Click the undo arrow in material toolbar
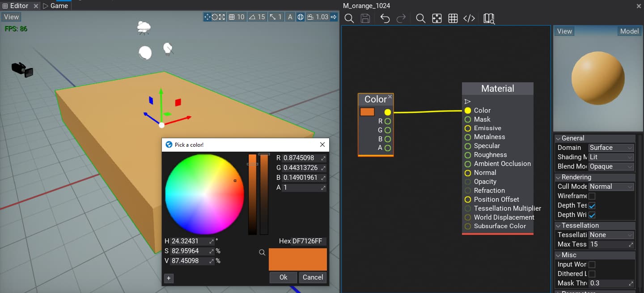The image size is (644, 293). click(385, 18)
